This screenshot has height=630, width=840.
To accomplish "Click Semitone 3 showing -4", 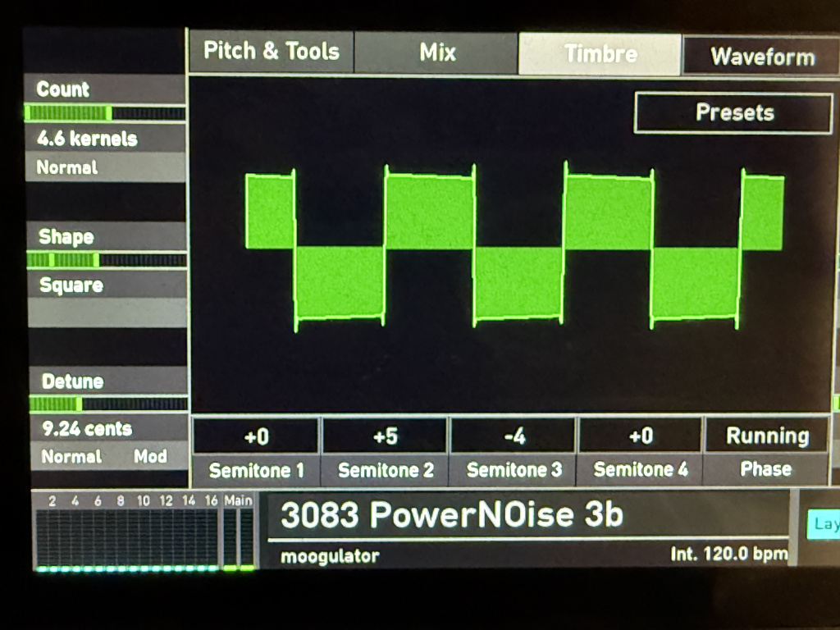I will point(513,436).
